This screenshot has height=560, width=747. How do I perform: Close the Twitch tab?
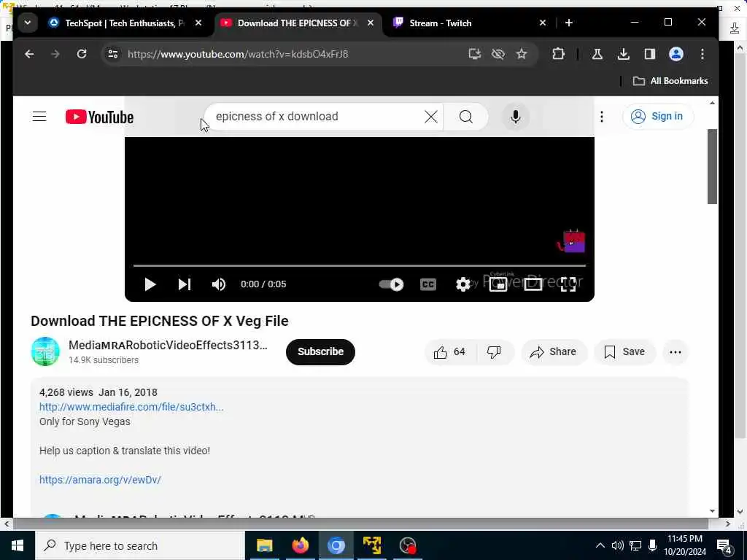[542, 23]
